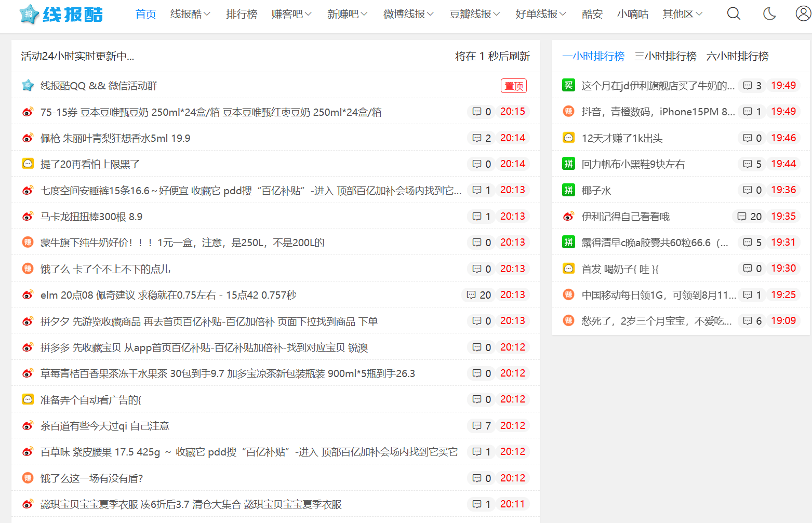812x523 pixels.
Task: Switch to the 三小时排行榜 tab
Action: (665, 56)
